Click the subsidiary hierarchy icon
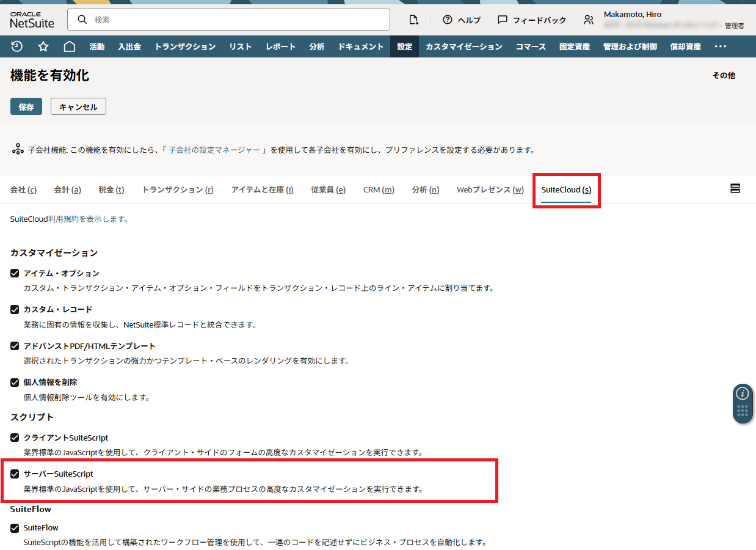The width and height of the screenshot is (756, 550). [x=18, y=149]
